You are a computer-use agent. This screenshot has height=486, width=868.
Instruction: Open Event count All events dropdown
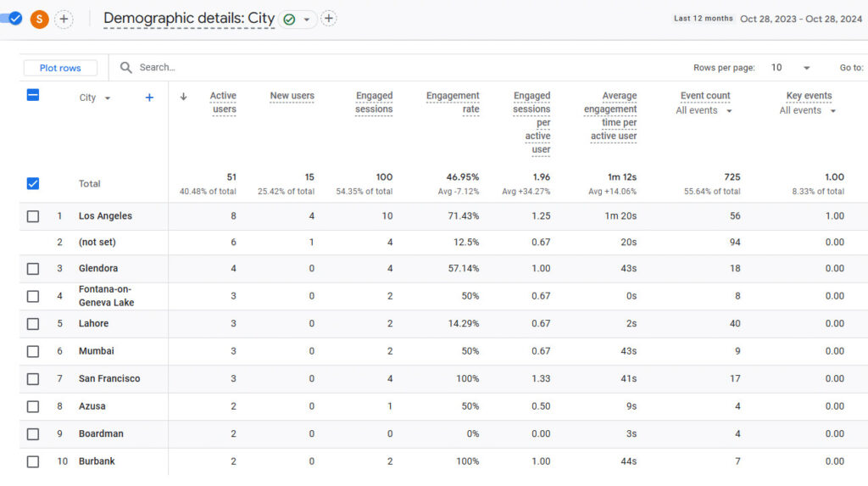tap(704, 111)
